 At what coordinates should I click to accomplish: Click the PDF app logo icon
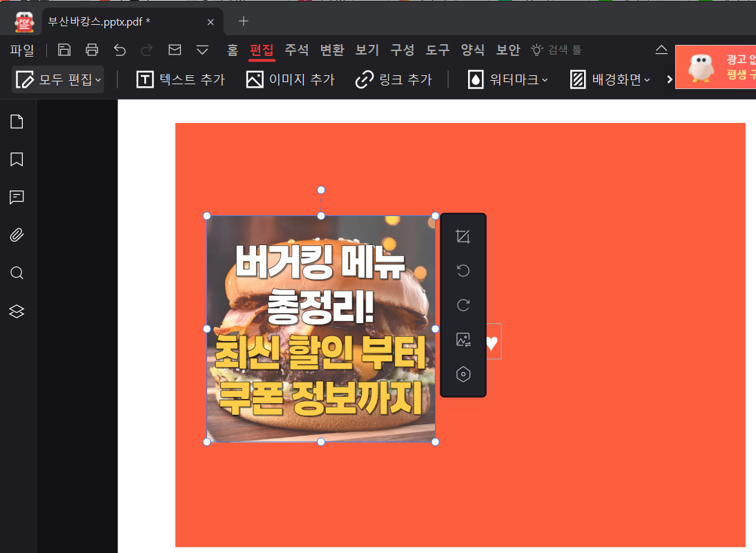point(24,22)
